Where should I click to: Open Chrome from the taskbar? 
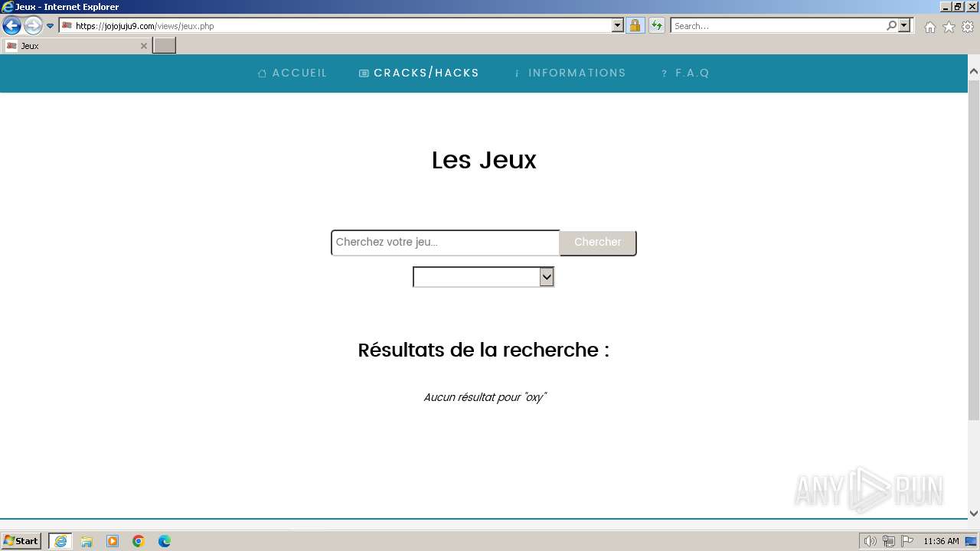(x=139, y=541)
